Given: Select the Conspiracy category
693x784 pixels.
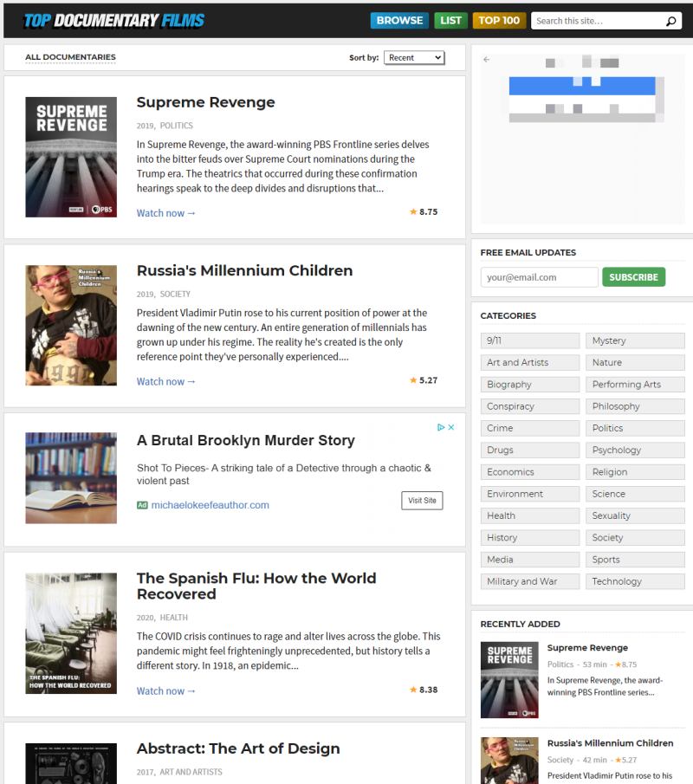Looking at the screenshot, I should click(x=530, y=406).
